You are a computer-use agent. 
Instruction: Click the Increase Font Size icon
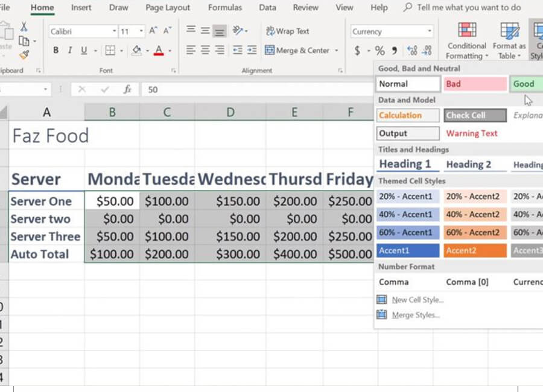click(153, 31)
